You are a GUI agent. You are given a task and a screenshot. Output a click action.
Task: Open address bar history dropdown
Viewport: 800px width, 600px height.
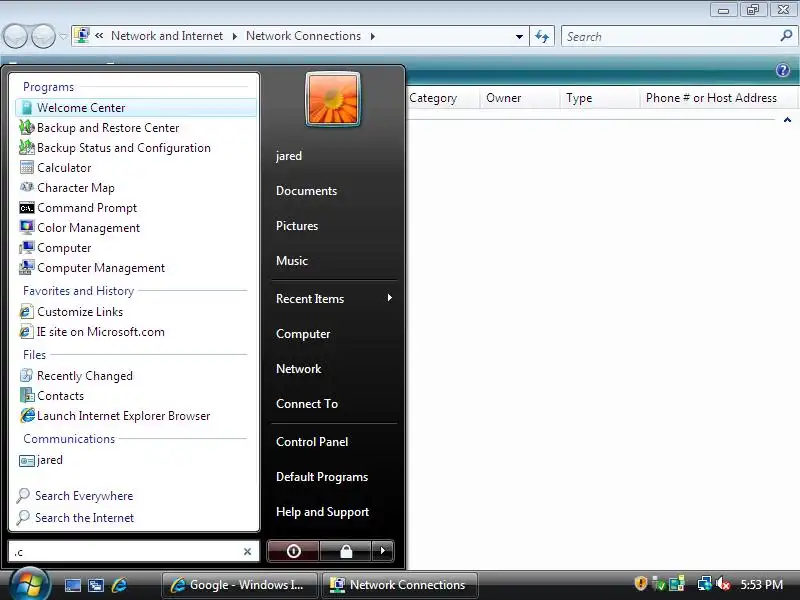[519, 36]
